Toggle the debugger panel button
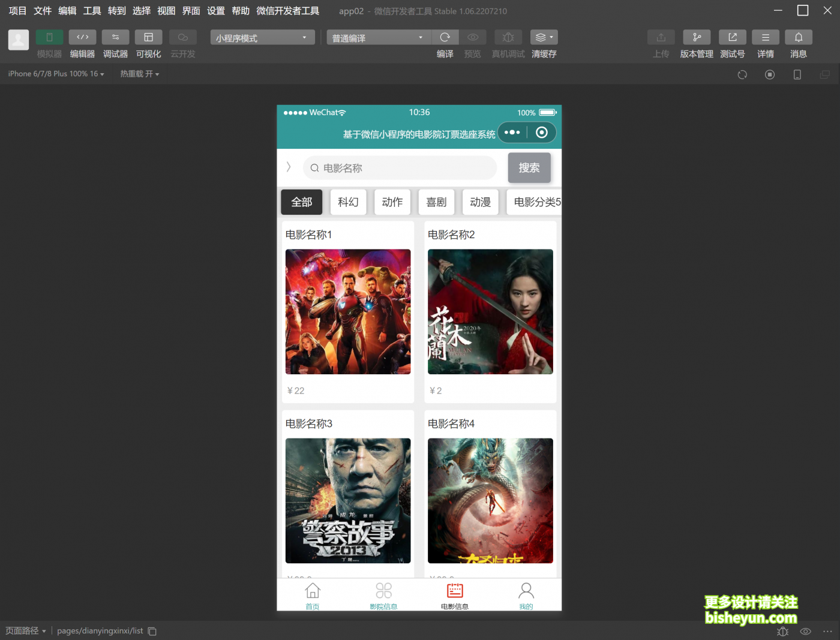 pyautogui.click(x=115, y=37)
